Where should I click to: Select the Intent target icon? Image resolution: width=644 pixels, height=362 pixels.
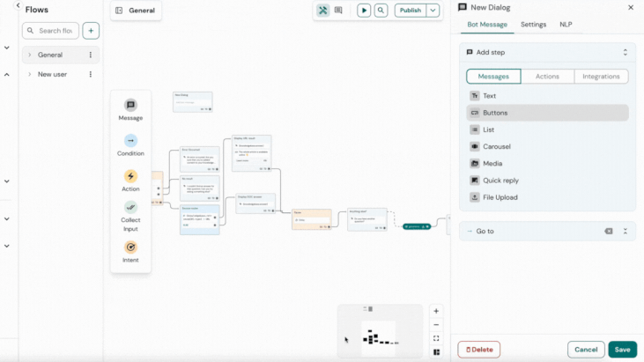coord(130,247)
